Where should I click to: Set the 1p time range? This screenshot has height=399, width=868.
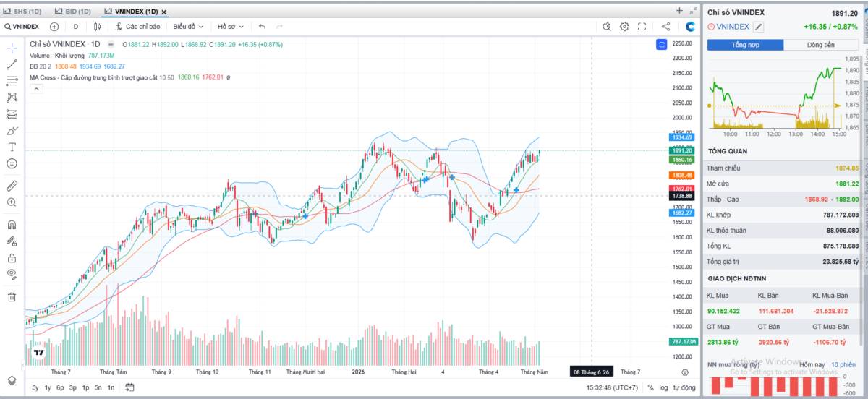click(x=85, y=388)
